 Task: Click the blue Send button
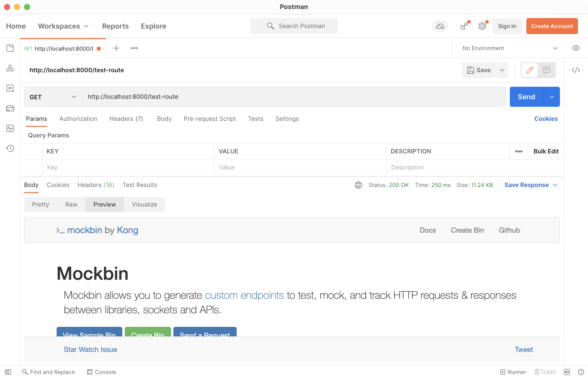click(526, 97)
